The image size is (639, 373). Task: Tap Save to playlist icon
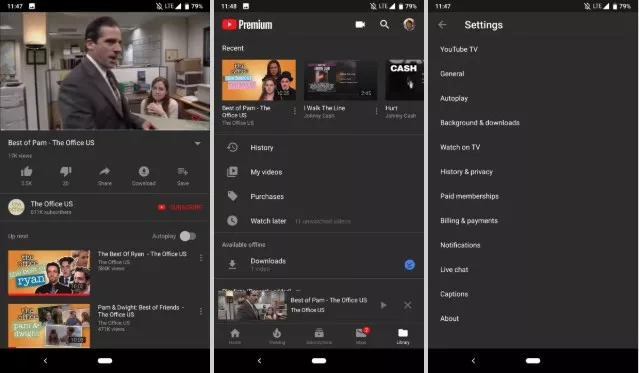[183, 171]
